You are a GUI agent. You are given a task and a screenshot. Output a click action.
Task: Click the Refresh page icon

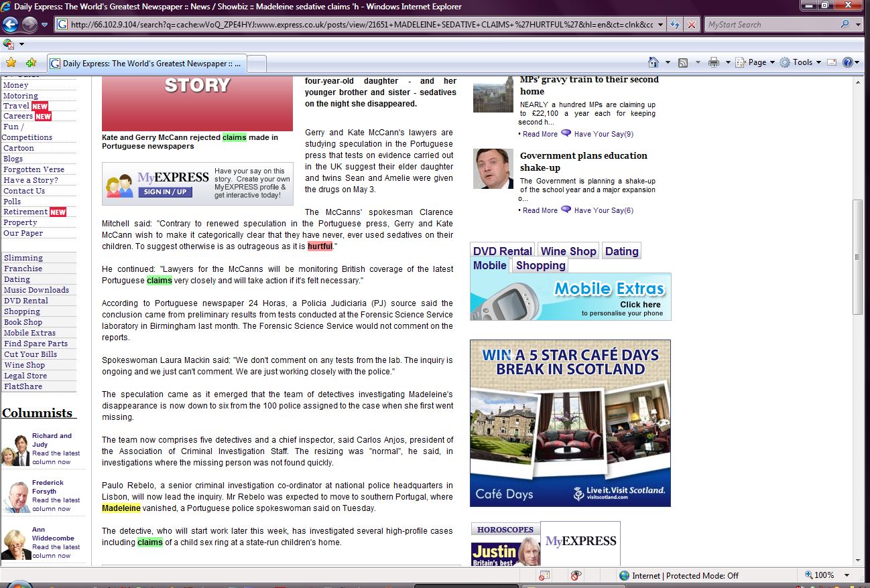pyautogui.click(x=675, y=25)
